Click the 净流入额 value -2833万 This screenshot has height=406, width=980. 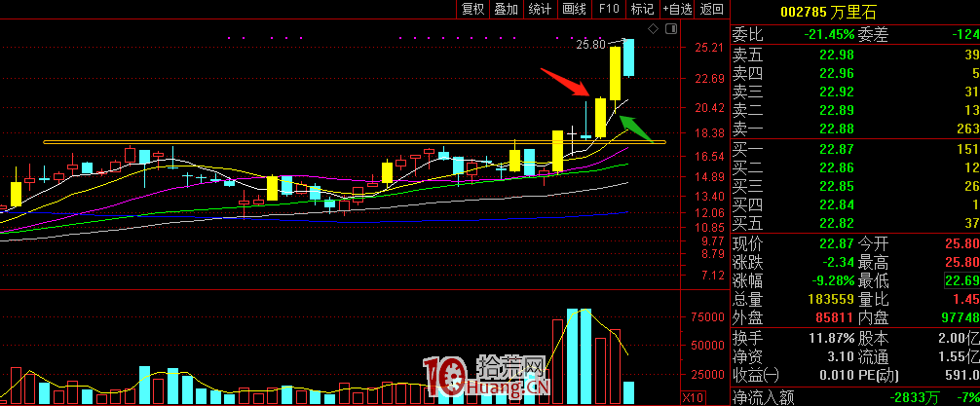pyautogui.click(x=916, y=396)
